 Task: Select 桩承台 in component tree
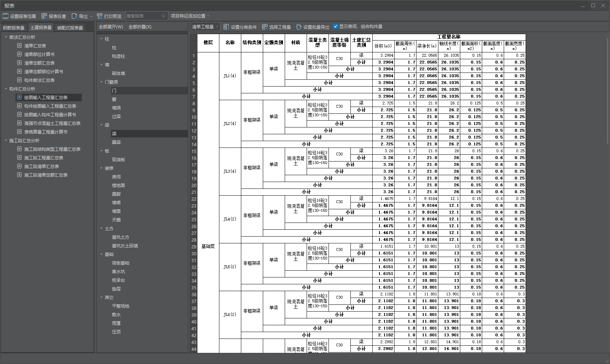point(118,280)
